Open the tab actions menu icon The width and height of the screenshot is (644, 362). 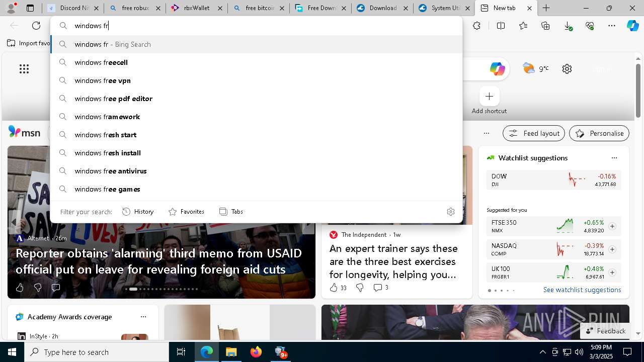(x=30, y=8)
